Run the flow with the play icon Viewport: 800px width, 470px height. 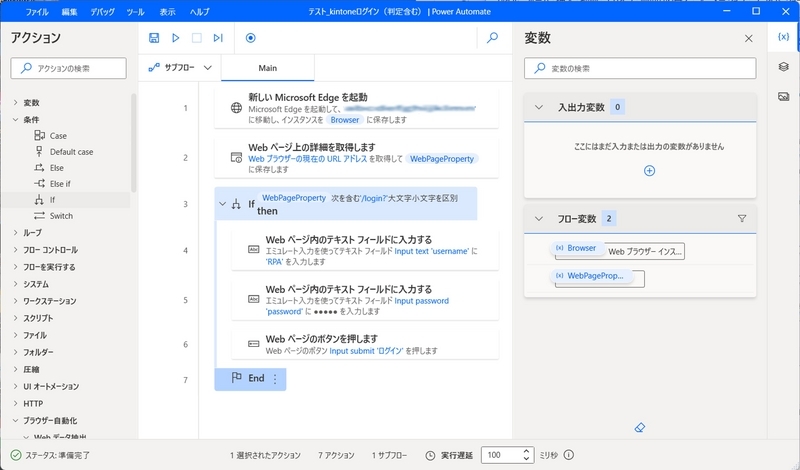176,38
